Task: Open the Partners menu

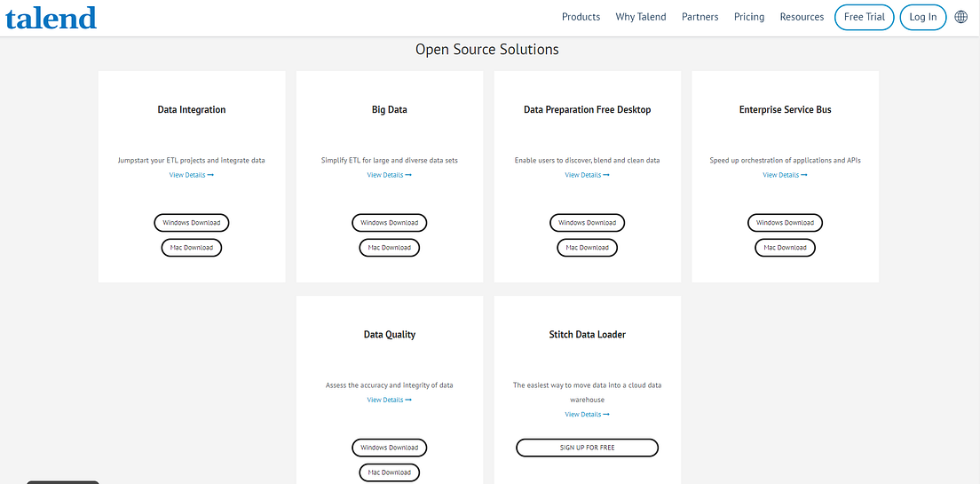Action: coord(700,17)
